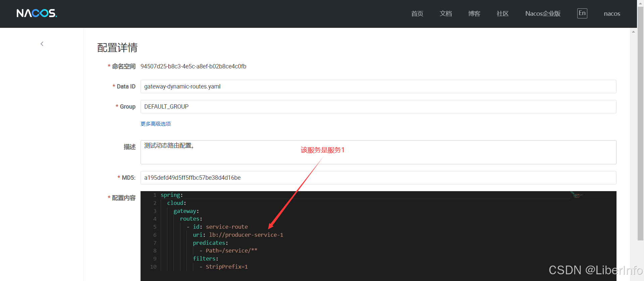Click 'id: service-route' in the editor

(220, 227)
